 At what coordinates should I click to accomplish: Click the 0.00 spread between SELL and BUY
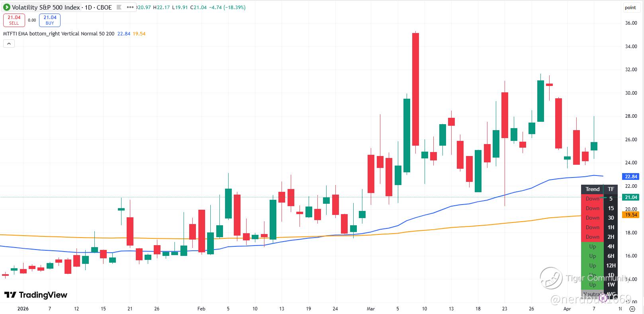coord(32,20)
